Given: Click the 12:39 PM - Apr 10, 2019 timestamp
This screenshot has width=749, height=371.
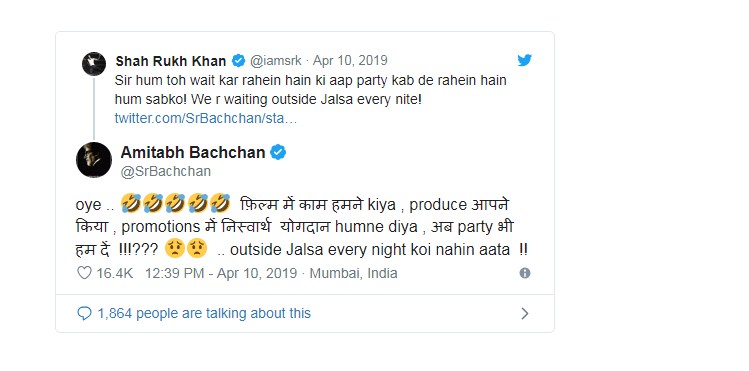Looking at the screenshot, I should point(221,274).
